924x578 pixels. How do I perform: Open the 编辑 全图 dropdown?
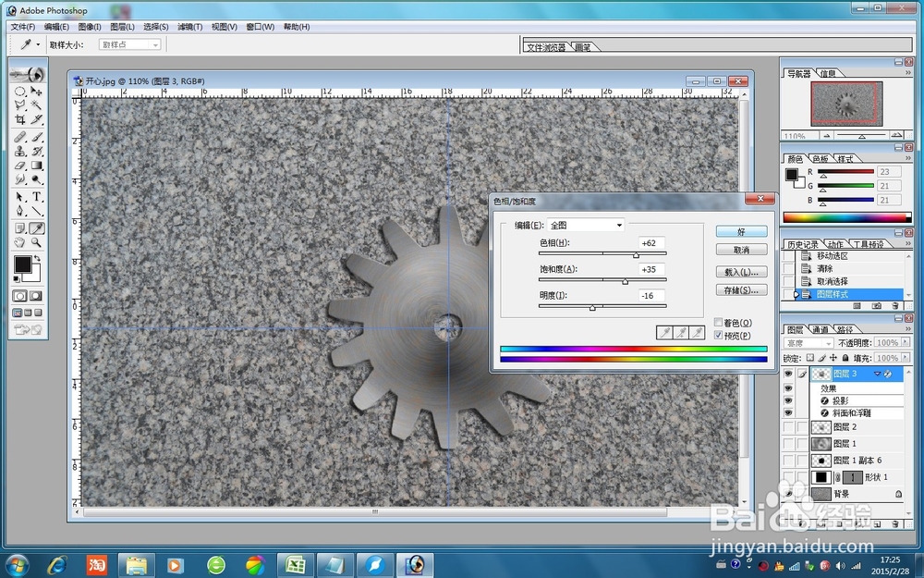click(585, 226)
